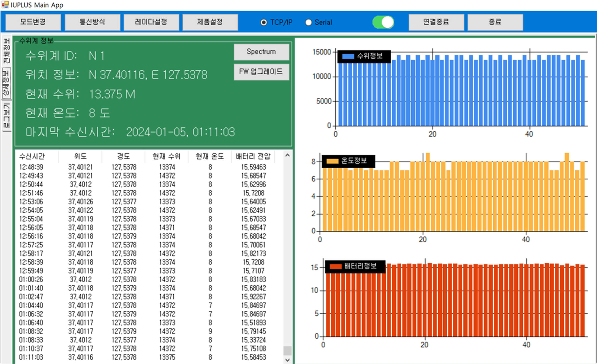This screenshot has width=597, height=364.
Task: Click orange 온도정보 legend swatch
Action: click(332, 161)
